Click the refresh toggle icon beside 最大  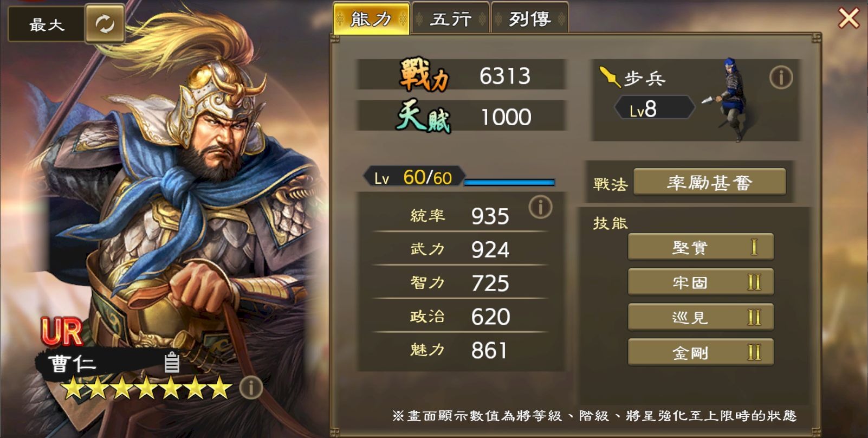click(x=105, y=23)
